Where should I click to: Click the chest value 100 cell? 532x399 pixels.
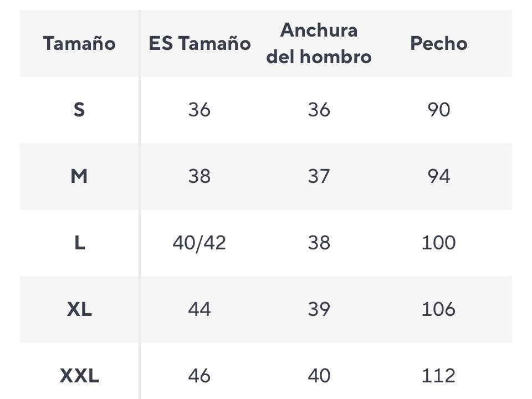coord(438,243)
